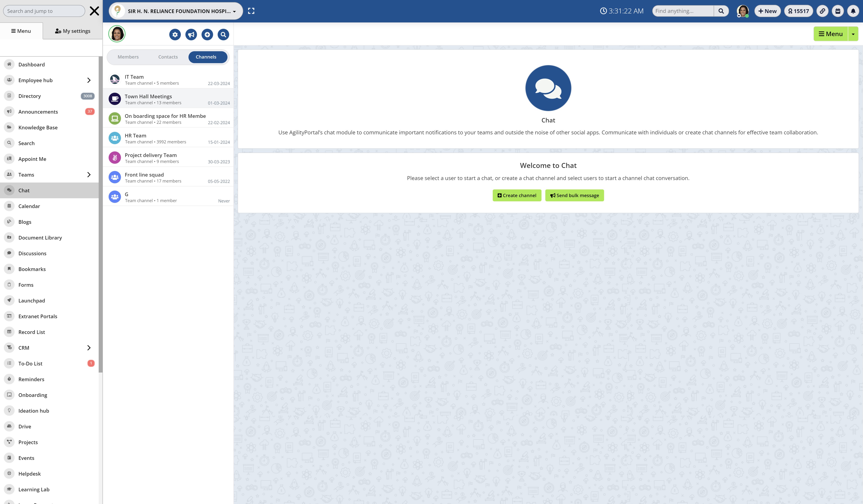Expand the Employee hub submenu
863x504 pixels.
pos(89,80)
